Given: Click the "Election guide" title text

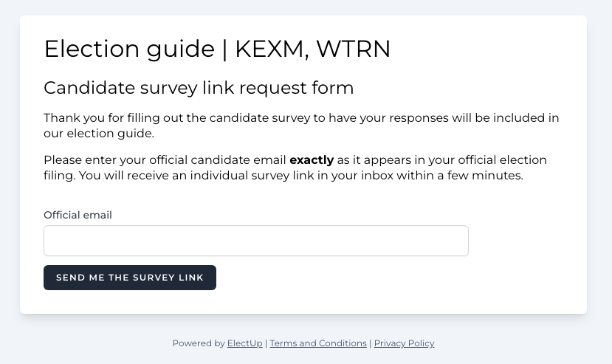Looking at the screenshot, I should [128, 49].
